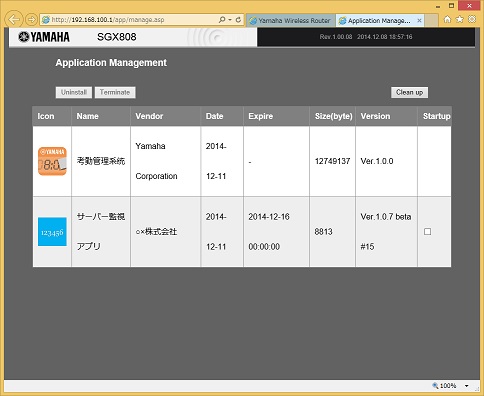Click size value 8813
This screenshot has width=484, height=396.
tap(323, 232)
